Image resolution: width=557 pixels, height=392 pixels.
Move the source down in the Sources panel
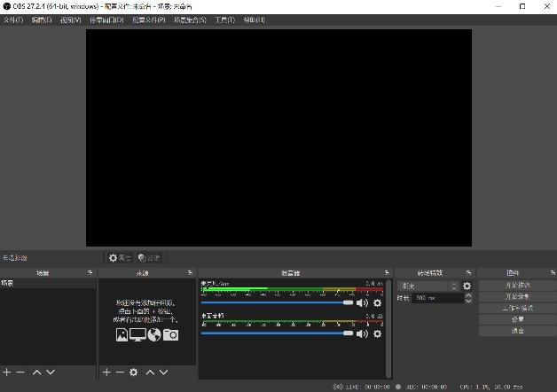[x=163, y=372]
